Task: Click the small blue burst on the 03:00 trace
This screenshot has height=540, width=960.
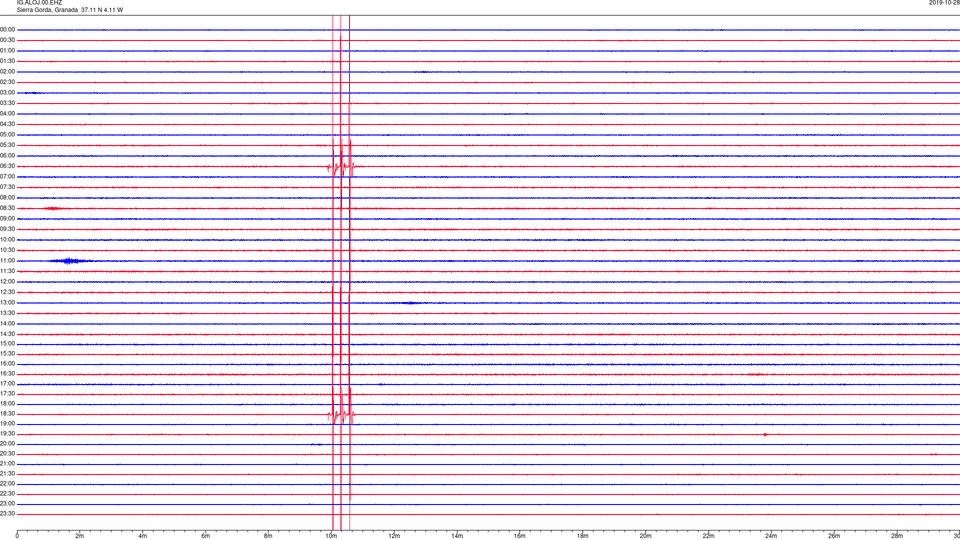Action: 33,93
